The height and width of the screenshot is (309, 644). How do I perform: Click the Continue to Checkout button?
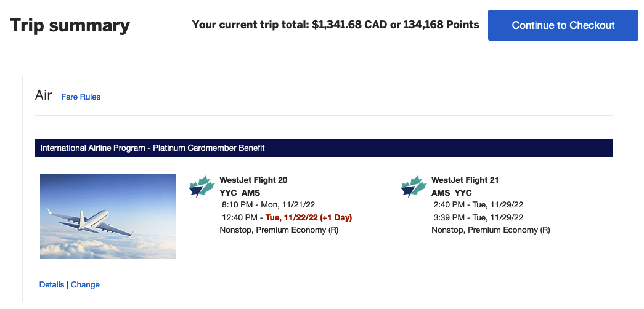point(563,25)
